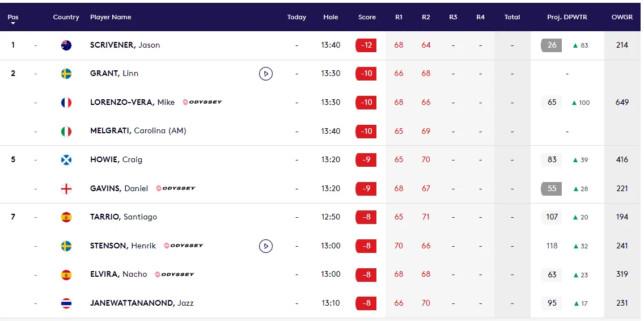The width and height of the screenshot is (644, 321).
Task: Click French flag beside Mike Lorenzo-Vera
Action: (x=66, y=102)
